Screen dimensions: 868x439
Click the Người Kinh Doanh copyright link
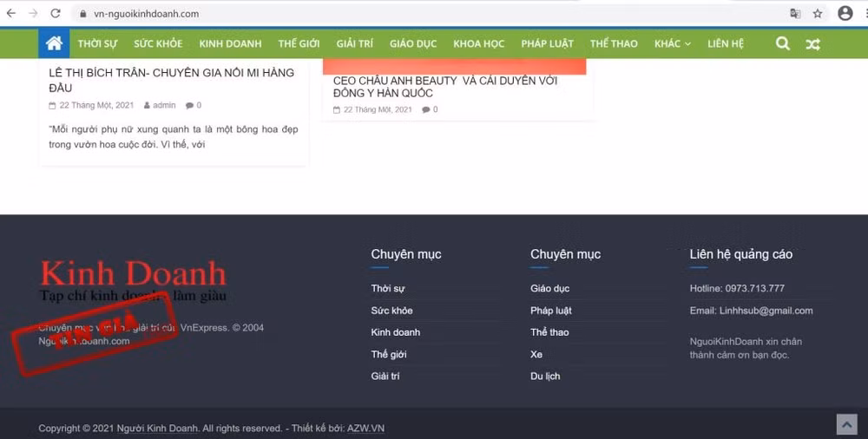(157, 428)
